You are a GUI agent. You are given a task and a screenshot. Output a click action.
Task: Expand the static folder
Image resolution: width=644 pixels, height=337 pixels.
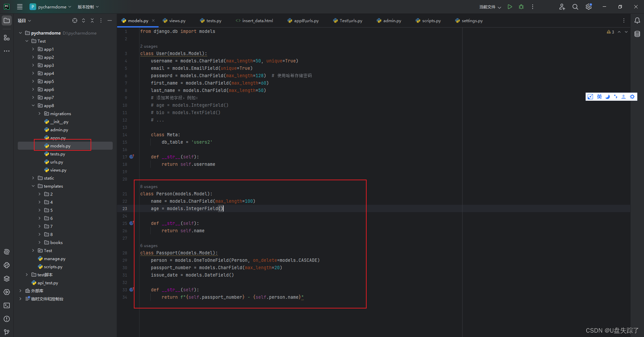pos(33,178)
